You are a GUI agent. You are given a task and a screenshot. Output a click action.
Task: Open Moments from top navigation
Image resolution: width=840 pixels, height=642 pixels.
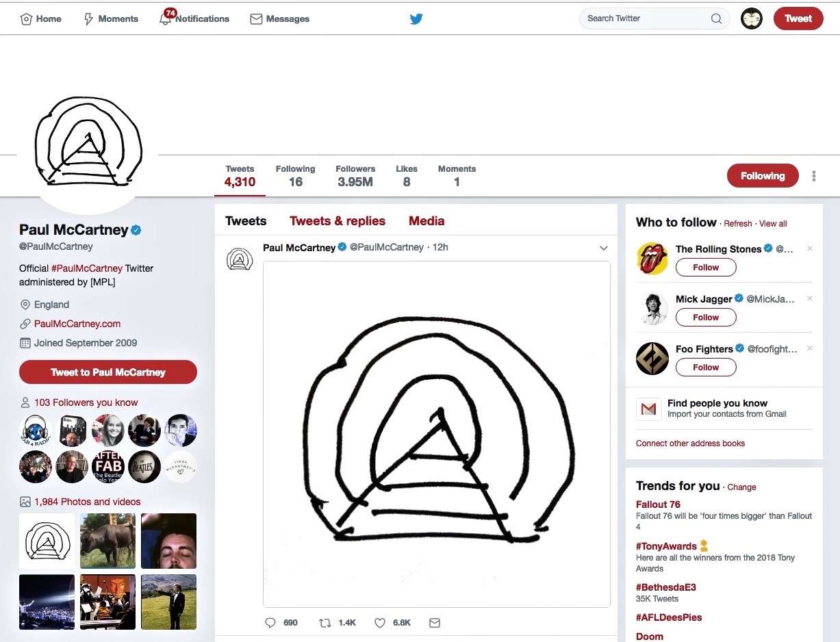click(x=111, y=19)
